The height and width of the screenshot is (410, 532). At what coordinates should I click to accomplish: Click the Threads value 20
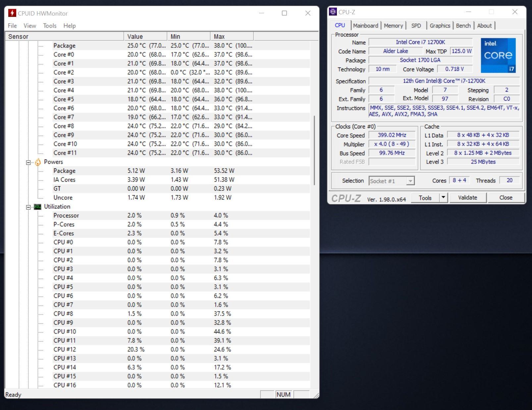click(x=509, y=180)
